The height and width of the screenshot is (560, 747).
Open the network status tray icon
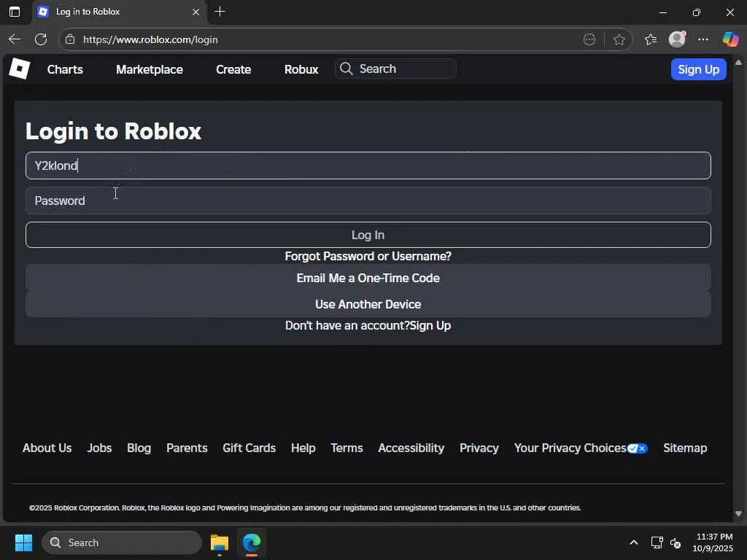657,542
